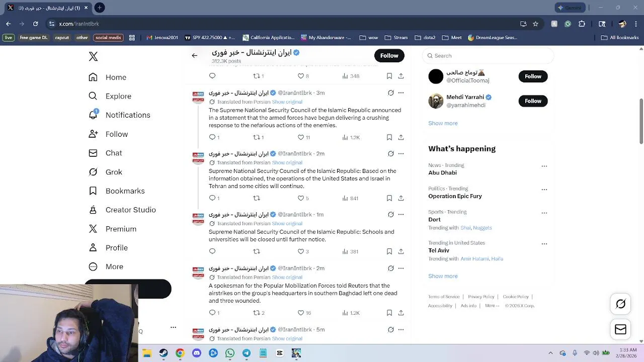644x362 pixels.
Task: Expand the More sidebar menu
Action: (x=106, y=266)
